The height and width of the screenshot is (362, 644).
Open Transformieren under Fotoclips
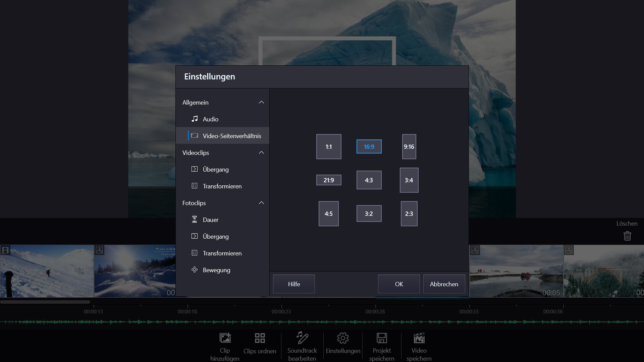pyautogui.click(x=222, y=253)
